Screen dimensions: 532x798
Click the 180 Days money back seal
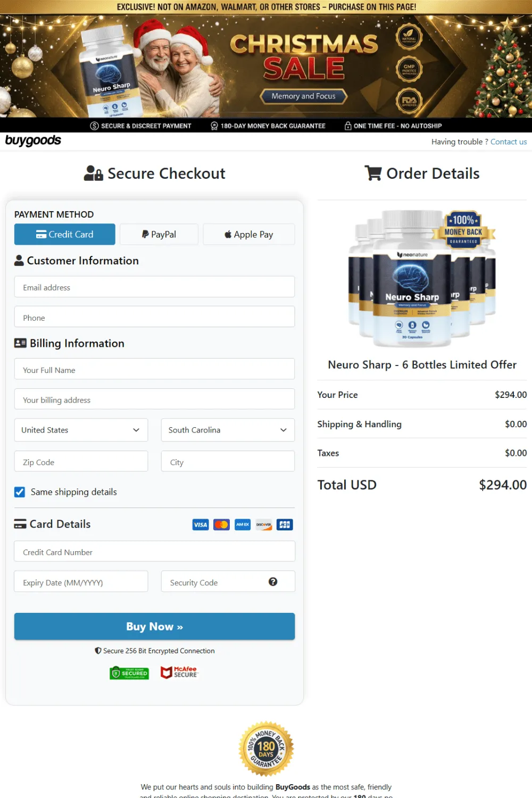click(x=266, y=749)
